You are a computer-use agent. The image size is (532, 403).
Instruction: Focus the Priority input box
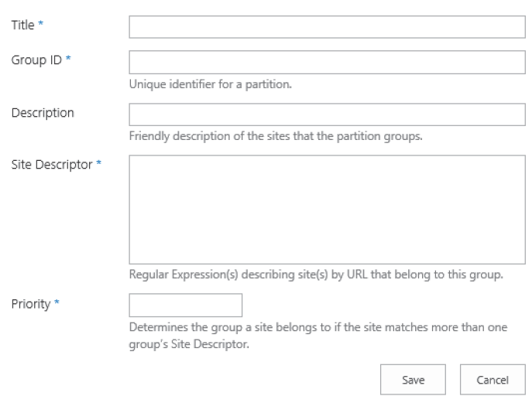tap(186, 305)
